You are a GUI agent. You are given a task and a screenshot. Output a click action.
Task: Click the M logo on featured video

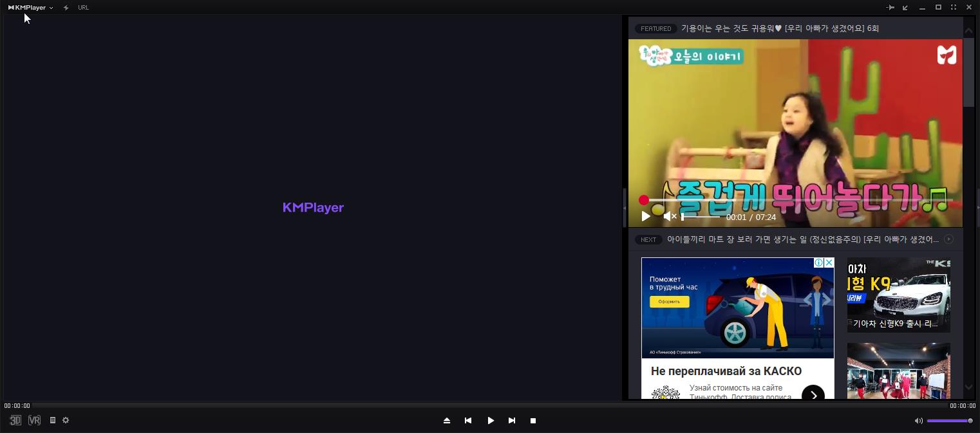click(x=947, y=55)
